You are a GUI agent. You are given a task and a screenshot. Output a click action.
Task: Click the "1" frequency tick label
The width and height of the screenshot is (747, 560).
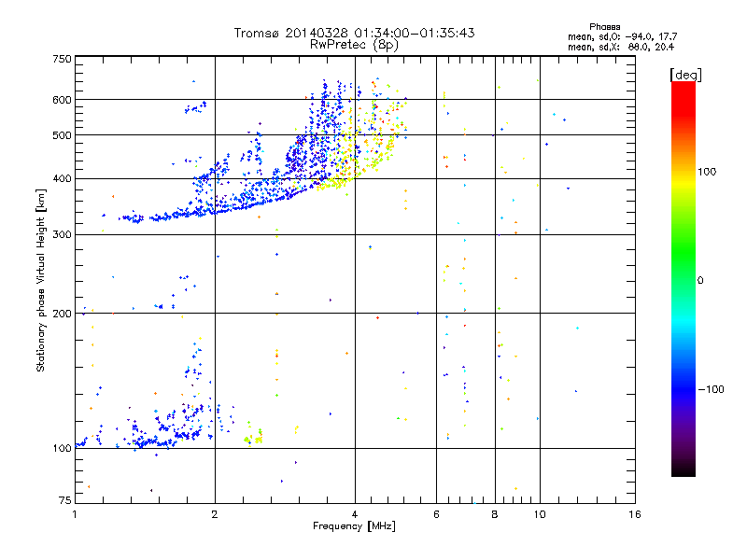pyautogui.click(x=75, y=514)
